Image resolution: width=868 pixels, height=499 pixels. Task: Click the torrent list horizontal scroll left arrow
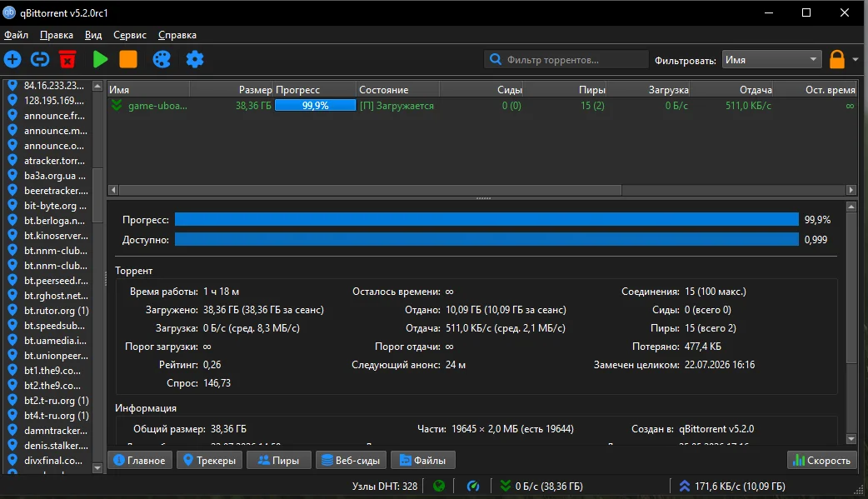(x=113, y=190)
